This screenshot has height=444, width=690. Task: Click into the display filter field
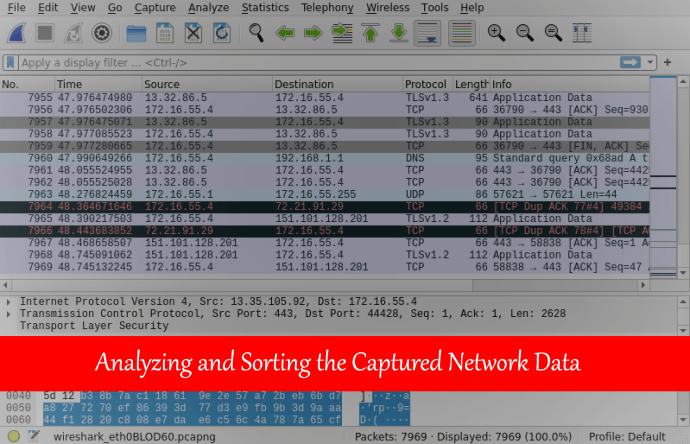pos(300,62)
